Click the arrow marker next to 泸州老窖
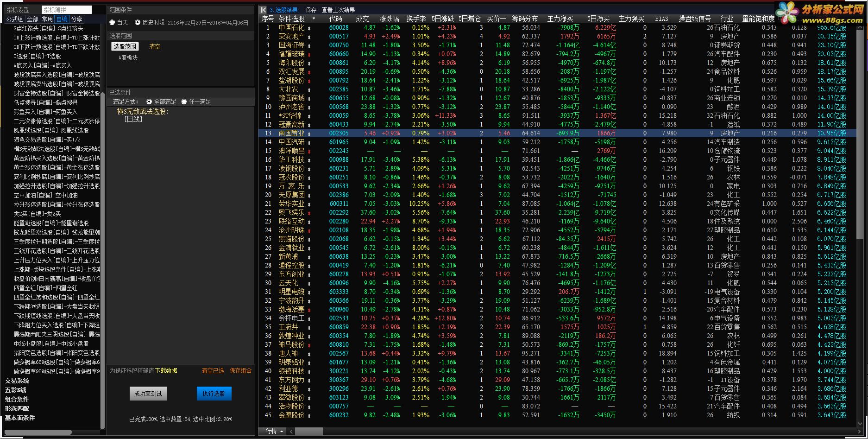Viewport: 868px width, 439px height. coord(309,107)
